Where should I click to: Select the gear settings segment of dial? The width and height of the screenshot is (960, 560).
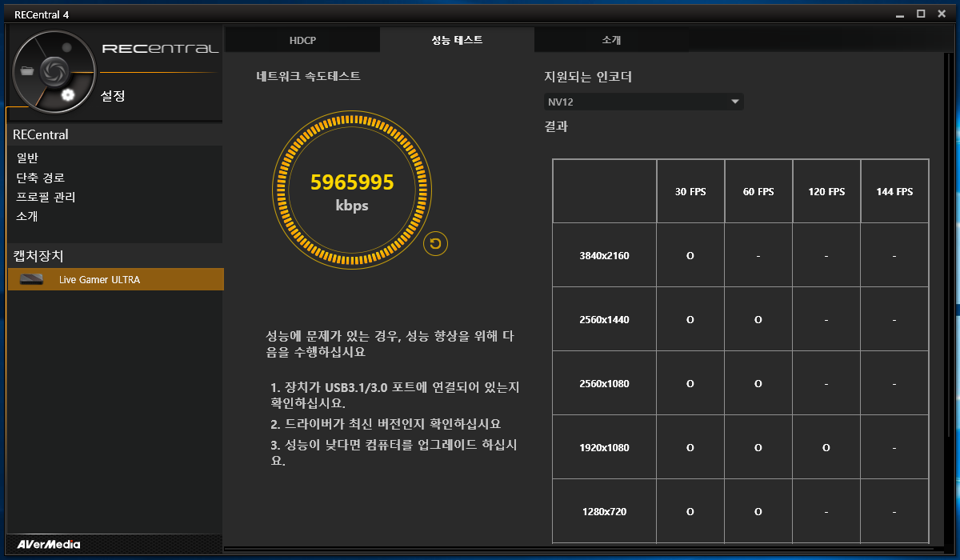coord(68,95)
